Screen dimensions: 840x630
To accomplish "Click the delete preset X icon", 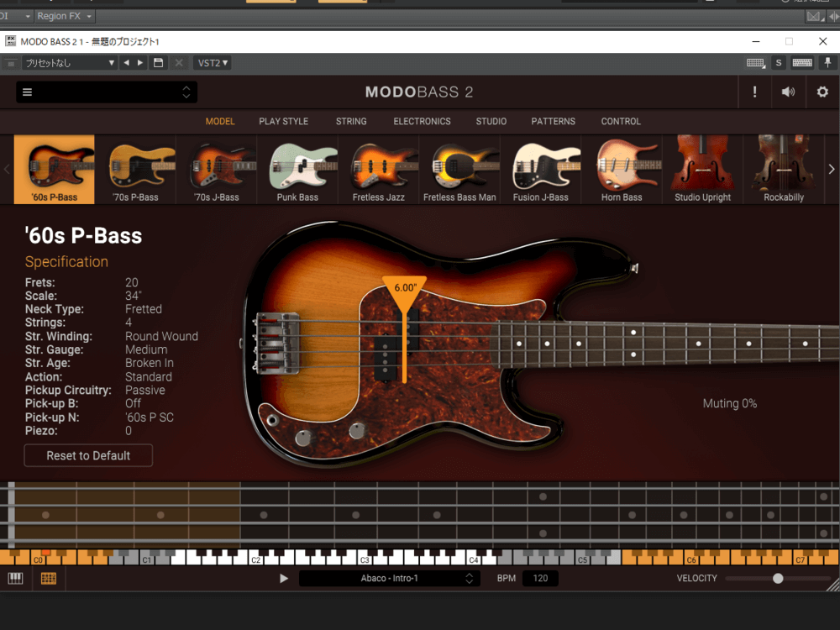I will coord(179,63).
